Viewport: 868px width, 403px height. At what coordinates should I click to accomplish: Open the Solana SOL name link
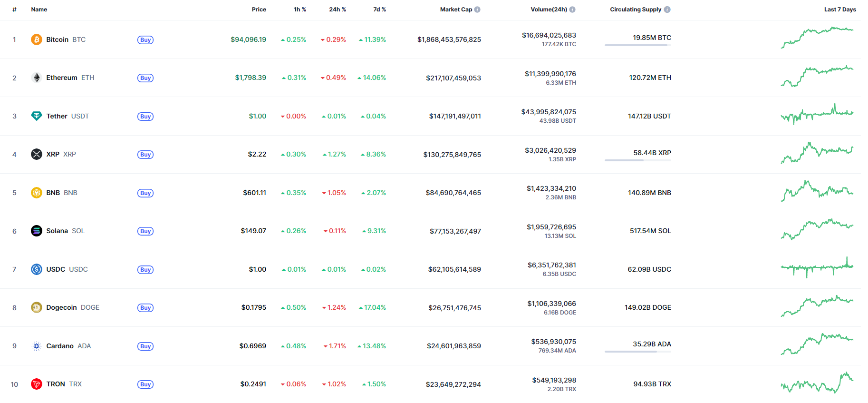tap(66, 231)
